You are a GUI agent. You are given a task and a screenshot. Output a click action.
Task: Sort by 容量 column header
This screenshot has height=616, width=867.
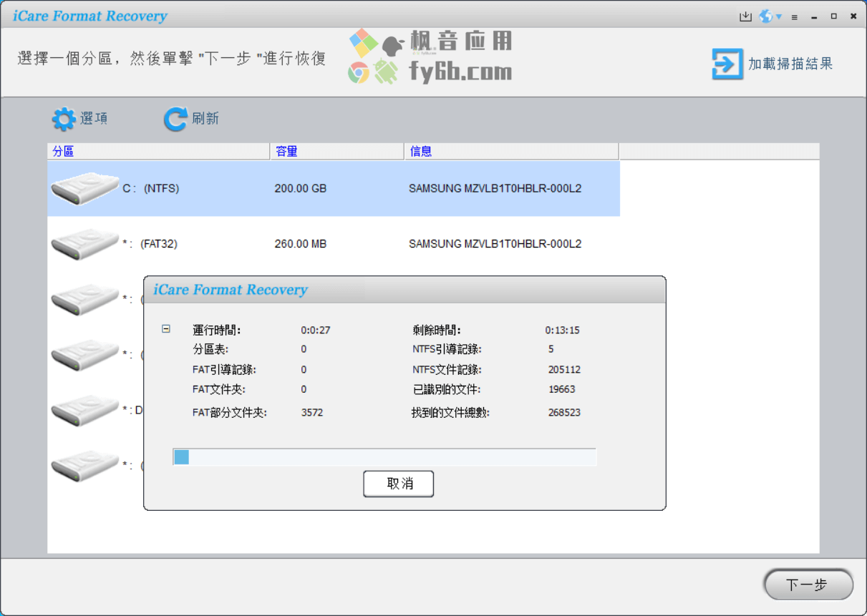click(x=337, y=151)
